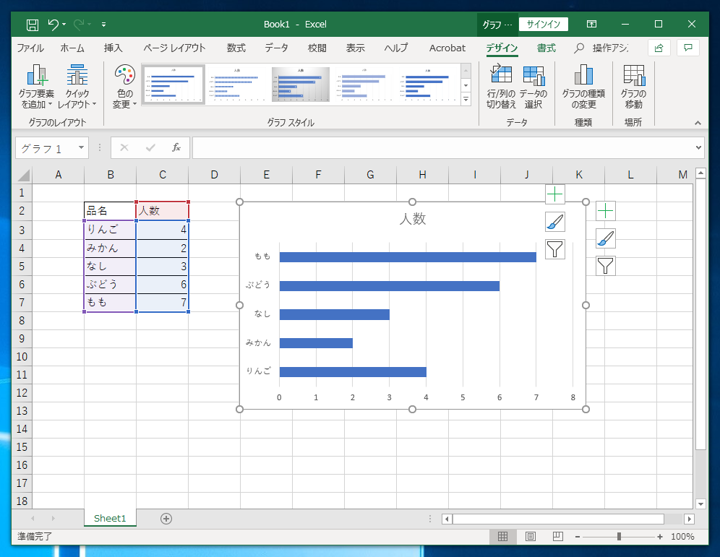Screen dimensions: 720x557
Task: Select the first chart style thumbnail
Action: [173, 84]
